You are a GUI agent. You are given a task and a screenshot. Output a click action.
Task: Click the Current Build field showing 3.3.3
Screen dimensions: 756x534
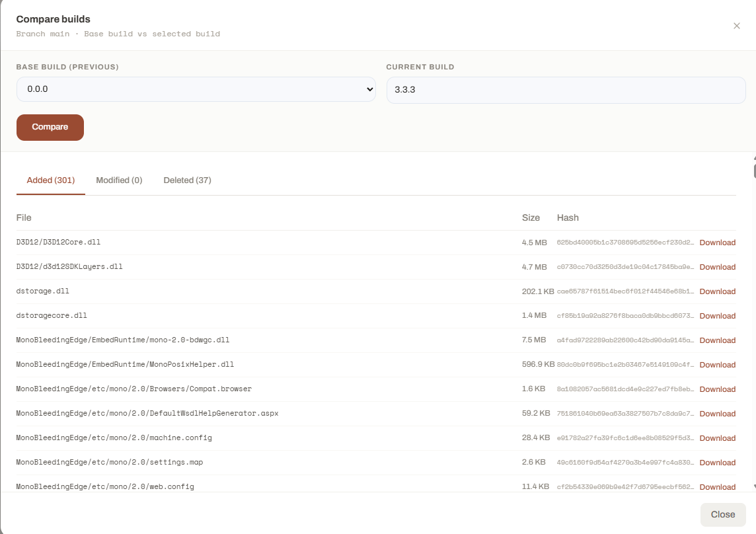click(x=566, y=90)
